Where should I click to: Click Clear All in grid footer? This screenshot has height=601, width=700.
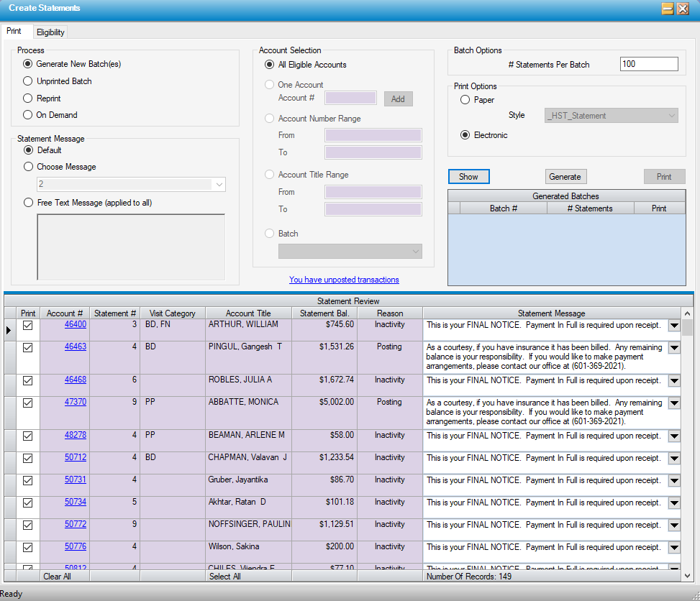pos(57,577)
